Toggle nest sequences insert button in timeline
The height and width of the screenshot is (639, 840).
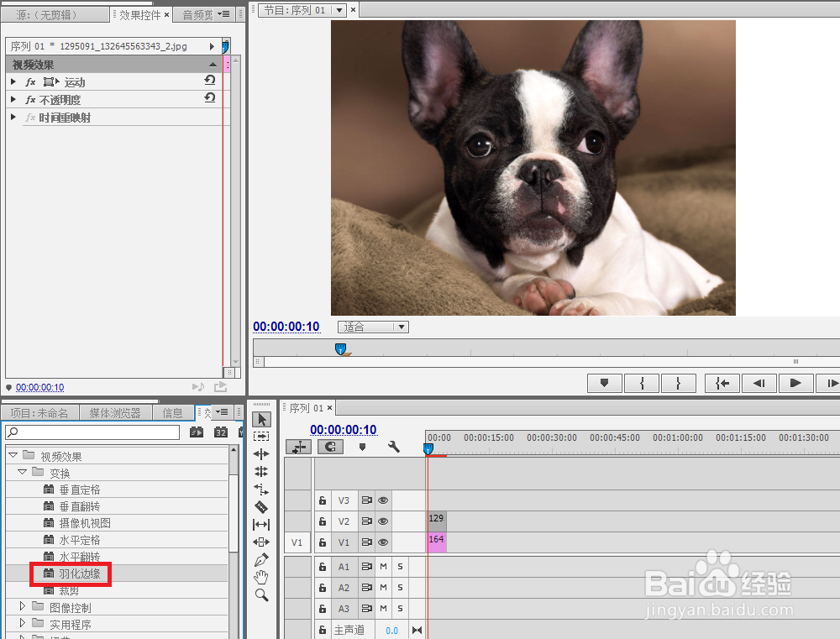coord(298,447)
